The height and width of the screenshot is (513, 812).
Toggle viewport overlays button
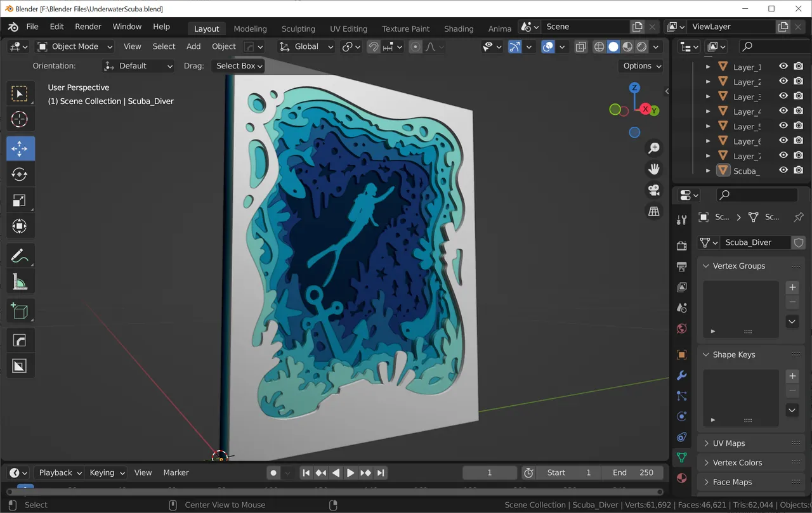[x=549, y=46]
